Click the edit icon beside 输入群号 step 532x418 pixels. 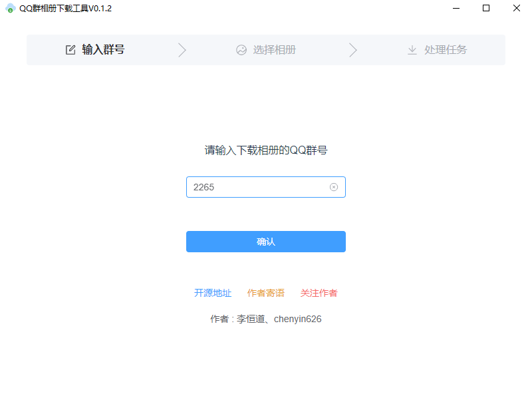coord(70,49)
